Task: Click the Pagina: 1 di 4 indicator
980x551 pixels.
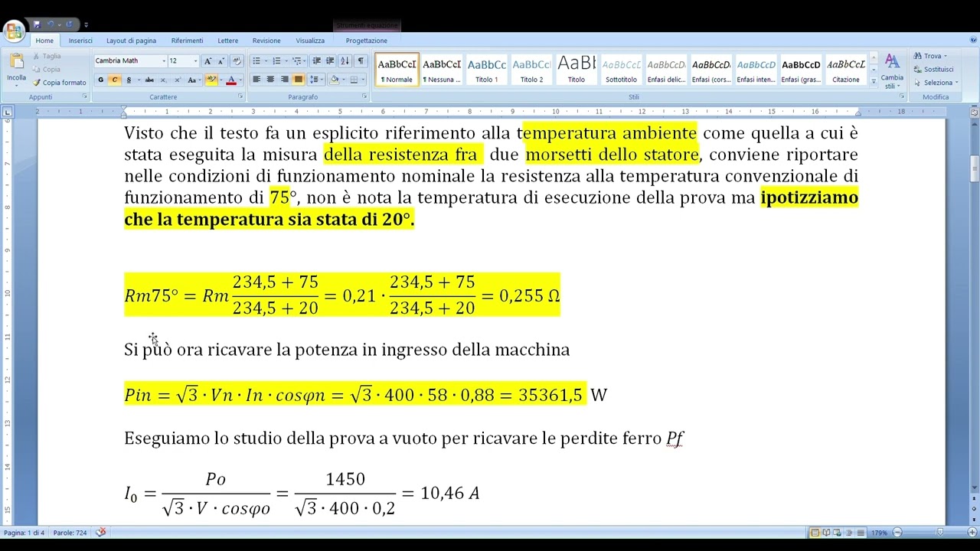Action: click(x=24, y=533)
